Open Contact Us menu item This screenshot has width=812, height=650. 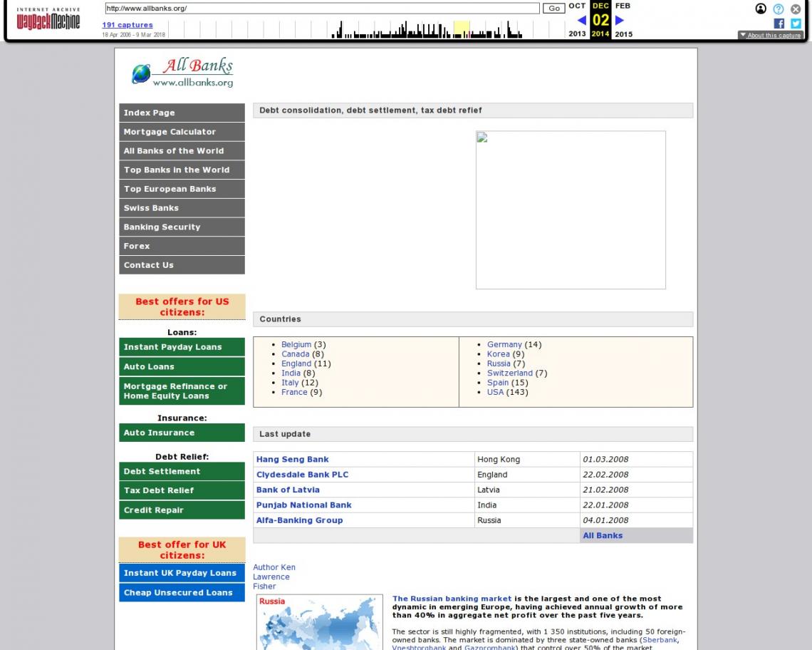click(x=182, y=265)
